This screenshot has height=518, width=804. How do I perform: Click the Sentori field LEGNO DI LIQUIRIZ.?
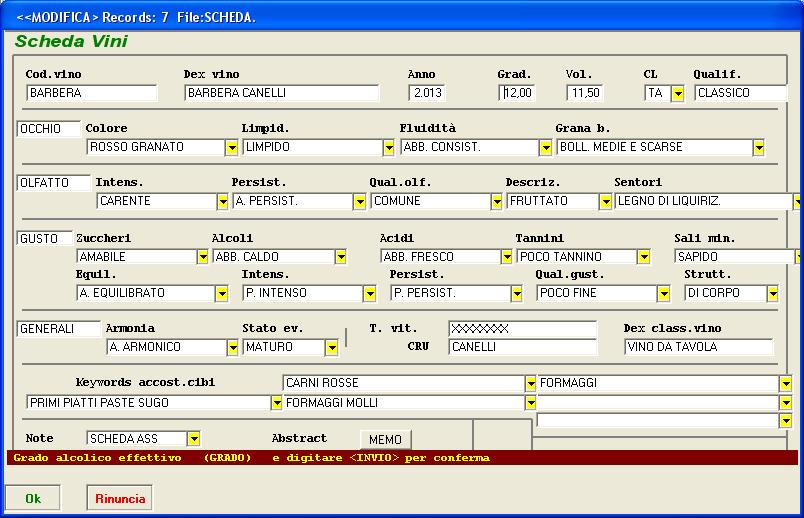(704, 201)
